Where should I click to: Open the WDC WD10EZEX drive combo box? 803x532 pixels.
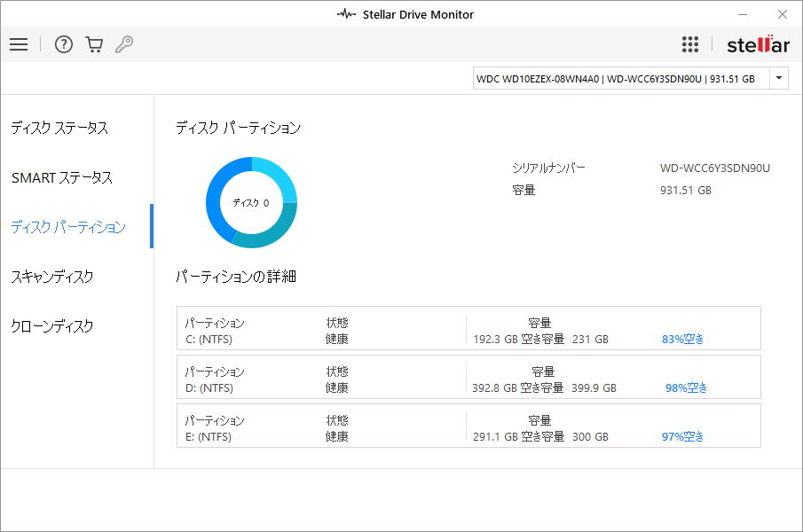621,78
